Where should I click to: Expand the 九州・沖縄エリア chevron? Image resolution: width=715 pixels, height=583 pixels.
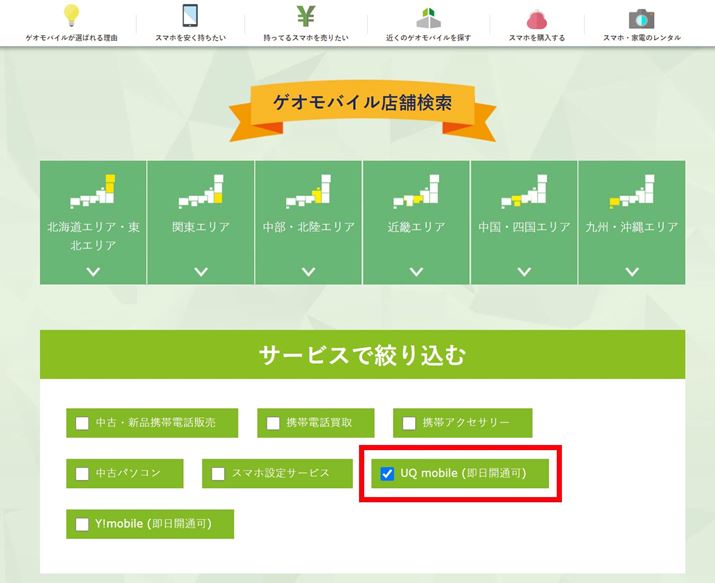pos(632,272)
